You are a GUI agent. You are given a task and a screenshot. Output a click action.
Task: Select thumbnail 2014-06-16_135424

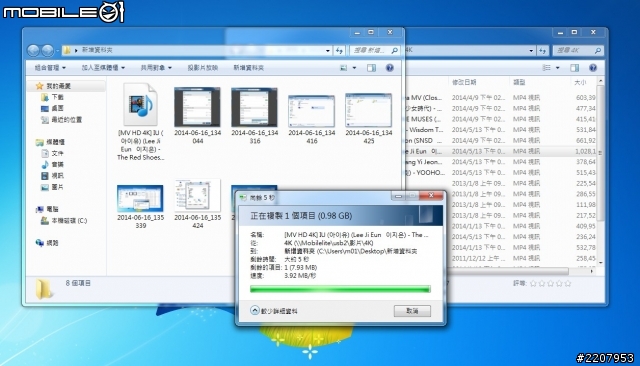tap(198, 203)
